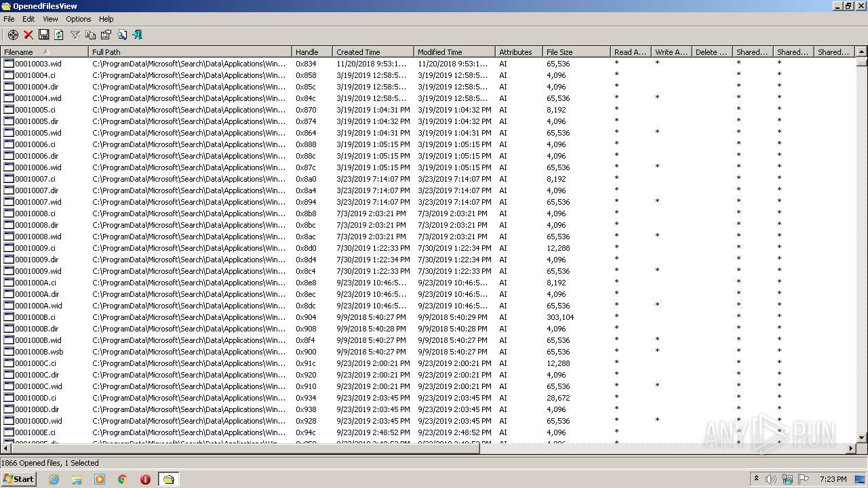Click the 303,104 file size cell
Image resolution: width=868 pixels, height=488 pixels.
tap(560, 317)
